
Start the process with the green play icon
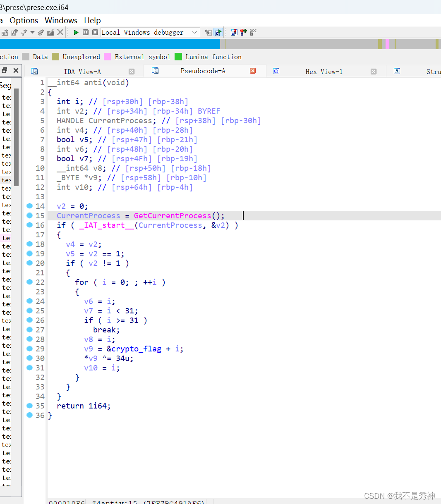click(77, 32)
